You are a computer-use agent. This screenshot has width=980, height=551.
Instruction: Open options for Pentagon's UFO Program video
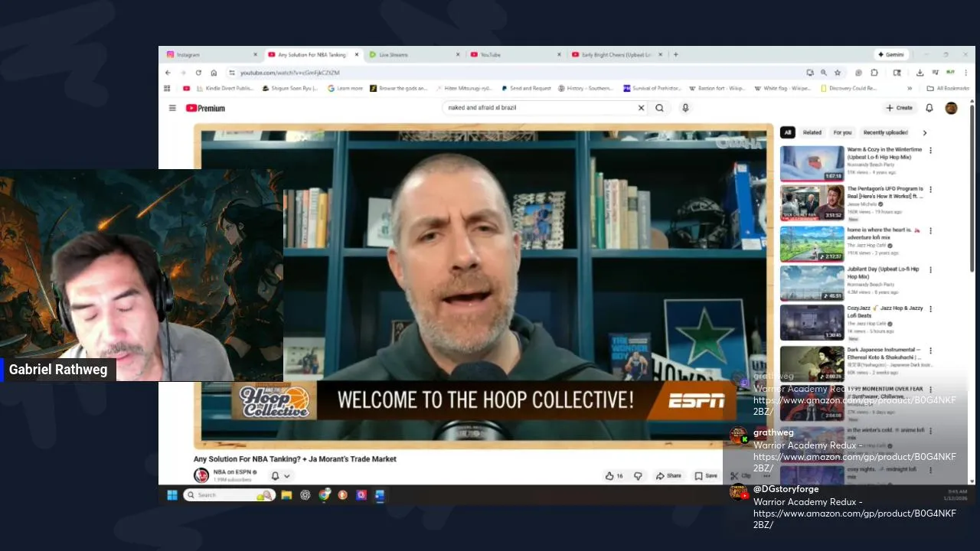(x=931, y=191)
